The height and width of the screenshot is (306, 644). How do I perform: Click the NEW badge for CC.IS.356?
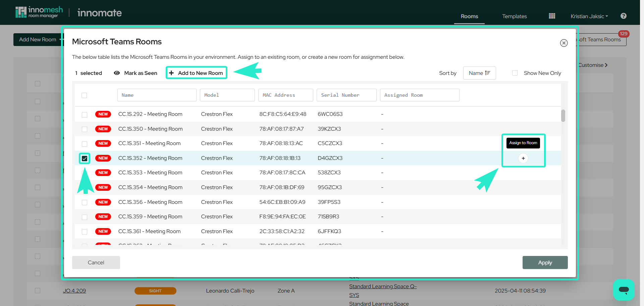click(x=103, y=202)
